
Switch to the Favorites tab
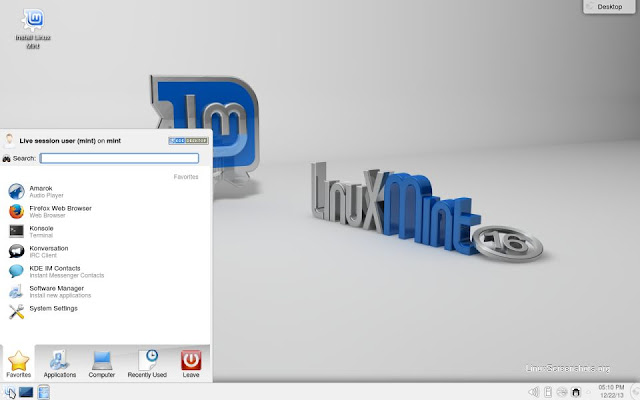[18, 363]
